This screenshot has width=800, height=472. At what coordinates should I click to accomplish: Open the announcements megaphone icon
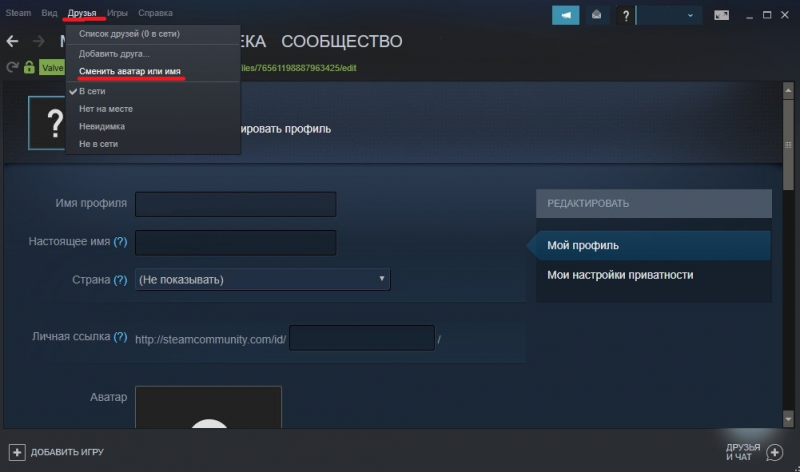coord(565,15)
